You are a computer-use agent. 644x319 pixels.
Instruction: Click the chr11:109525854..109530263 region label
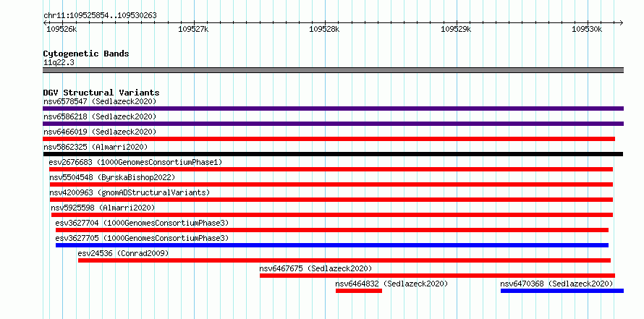click(x=100, y=16)
